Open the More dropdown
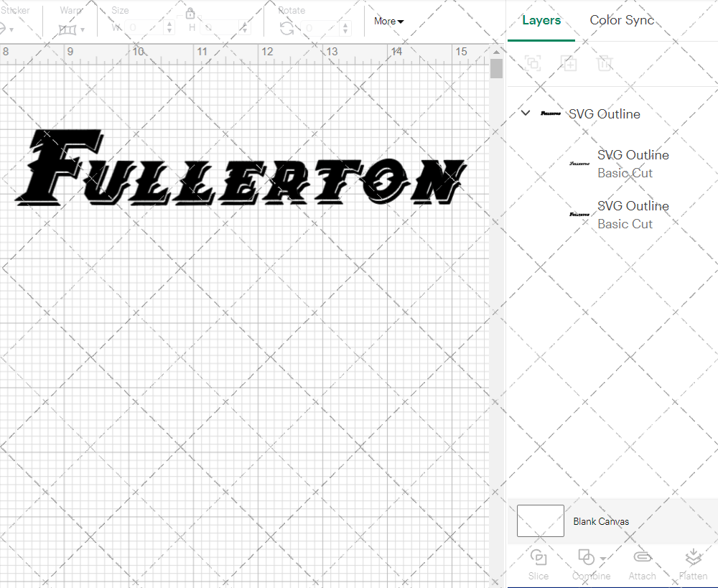The height and width of the screenshot is (588, 718). click(388, 21)
